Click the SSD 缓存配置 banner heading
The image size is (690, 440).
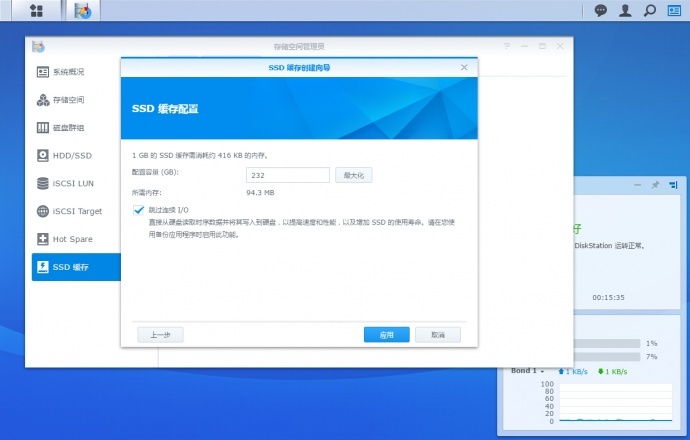coord(165,109)
